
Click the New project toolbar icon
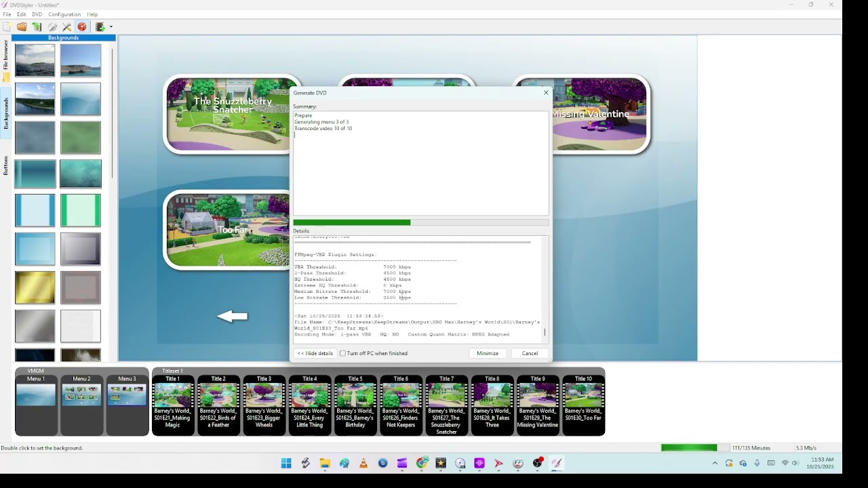[x=7, y=27]
